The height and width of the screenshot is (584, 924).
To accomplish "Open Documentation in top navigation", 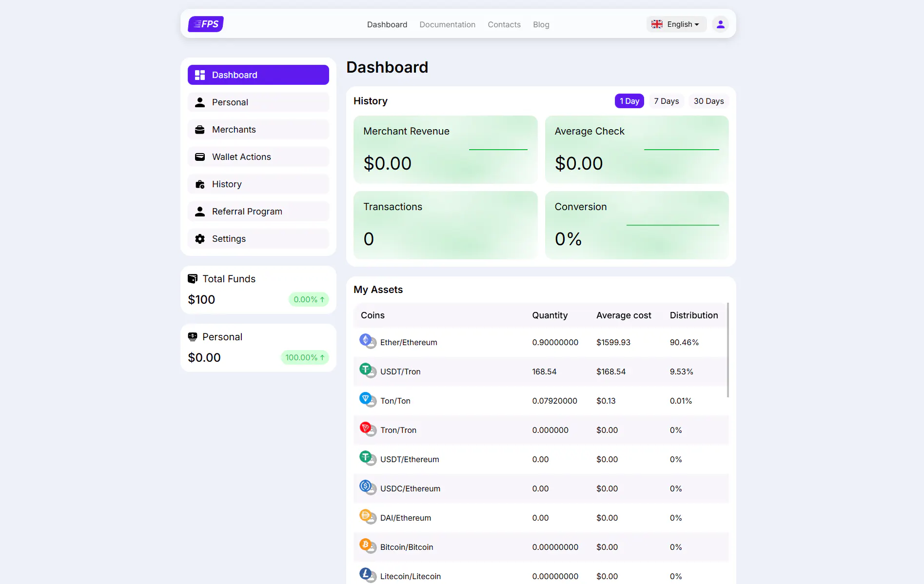I will tap(447, 24).
